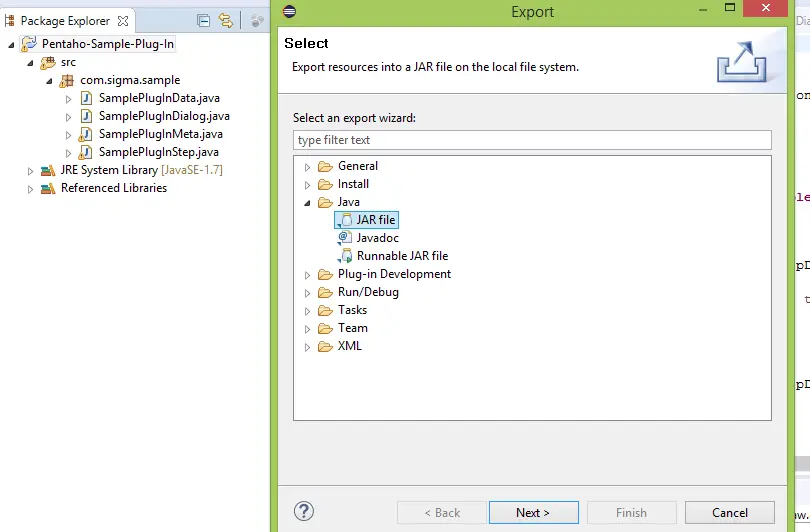Click the Run/Debug folder icon

(325, 292)
